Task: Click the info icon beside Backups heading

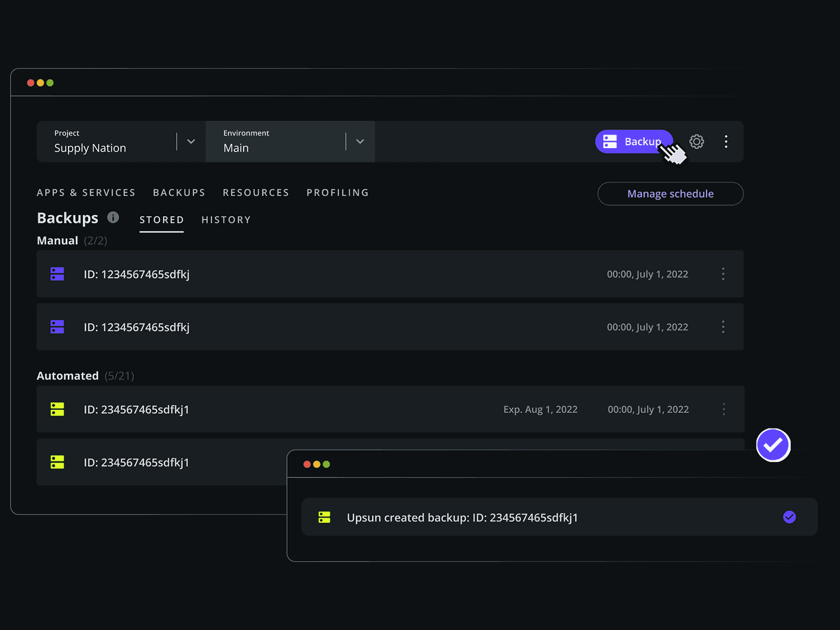Action: click(113, 217)
